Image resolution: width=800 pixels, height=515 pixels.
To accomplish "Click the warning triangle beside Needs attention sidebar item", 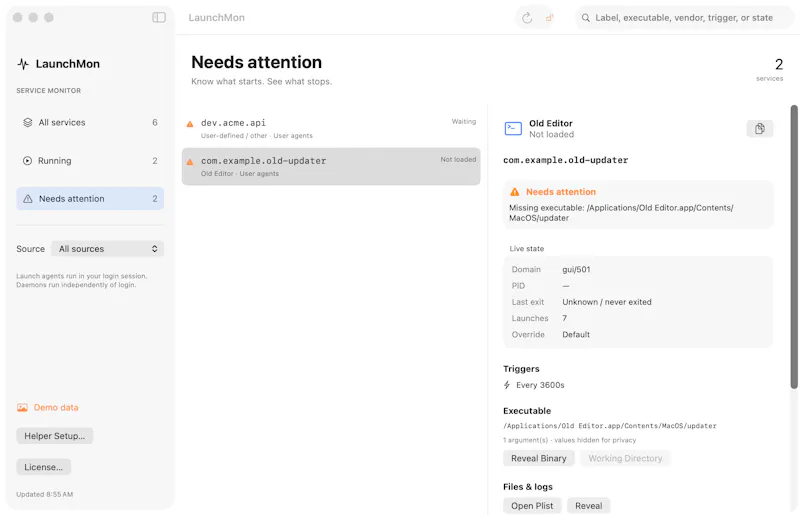I will point(28,199).
